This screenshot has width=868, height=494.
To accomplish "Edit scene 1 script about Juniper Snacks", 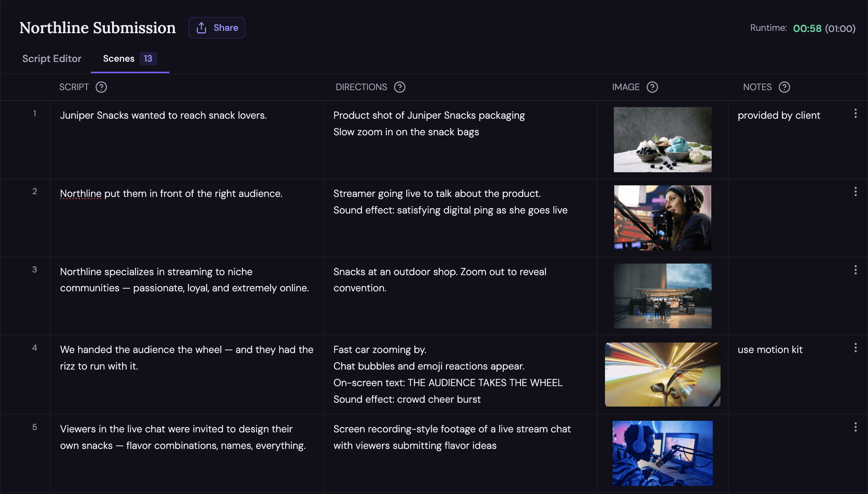I will pos(163,115).
